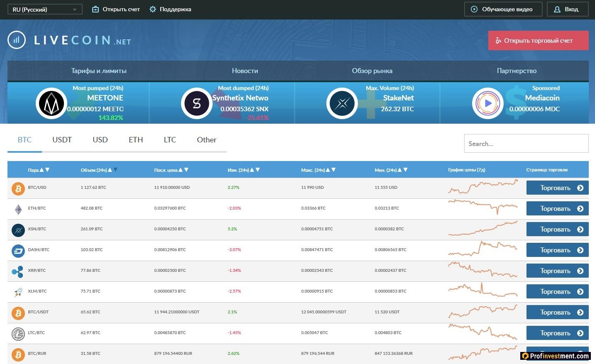Click the MEETONE most pumped name
Image resolution: width=595 pixels, height=364 pixels.
coord(105,98)
